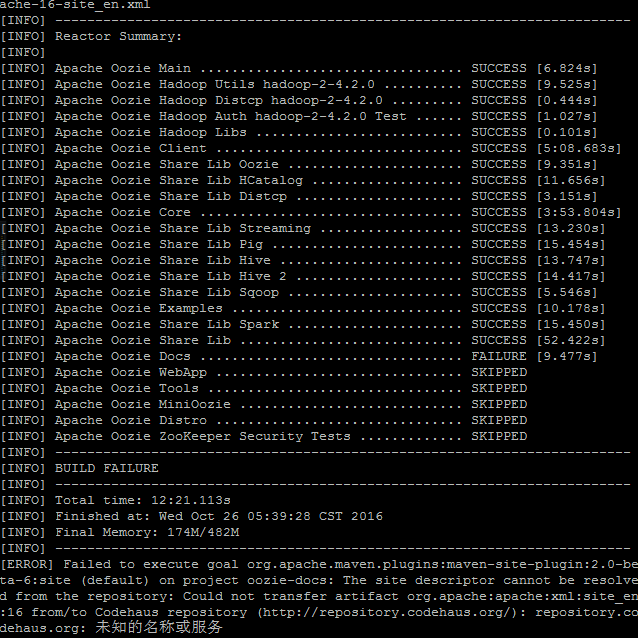Click 'Apache Oozie MiniOozie' module name
This screenshot has height=638, width=638.
(x=143, y=404)
